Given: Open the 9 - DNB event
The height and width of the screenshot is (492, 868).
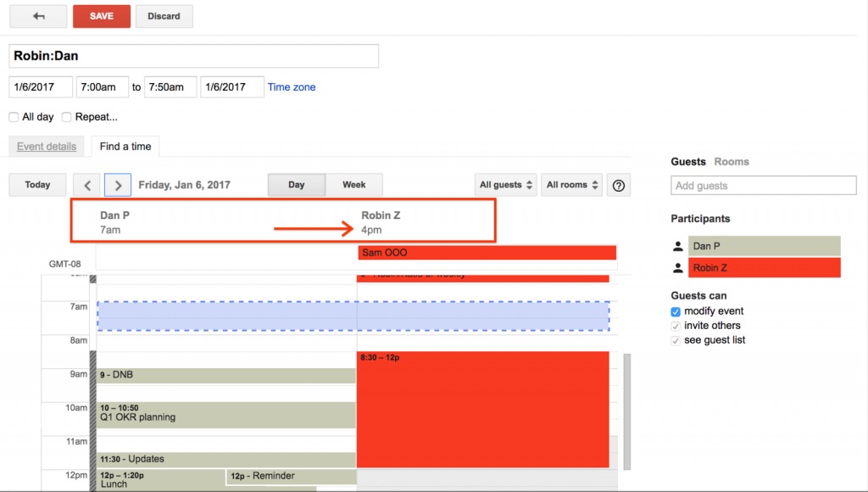Looking at the screenshot, I should [225, 375].
